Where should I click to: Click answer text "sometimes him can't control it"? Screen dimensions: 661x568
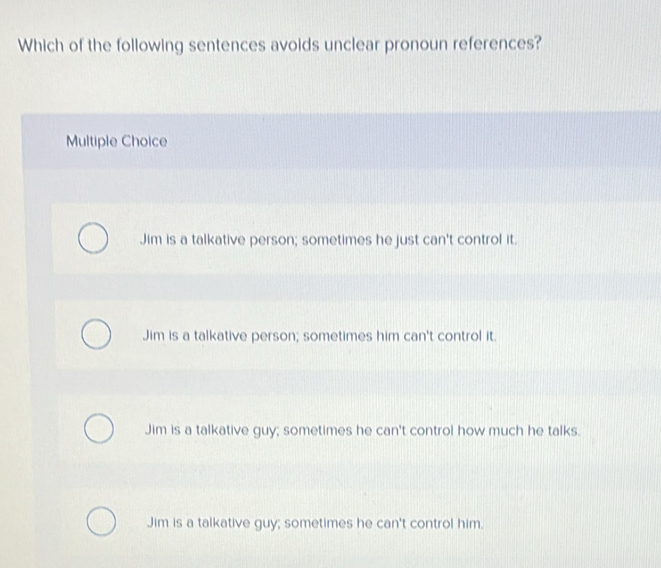pyautogui.click(x=320, y=336)
